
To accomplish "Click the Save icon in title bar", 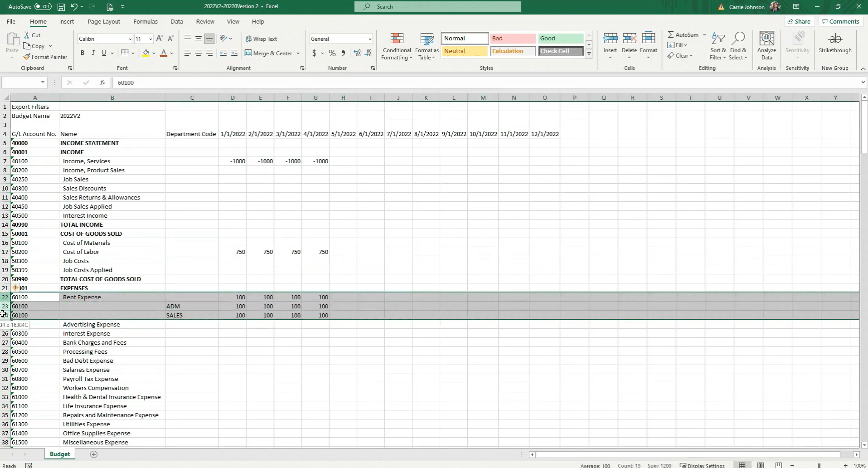I will [61, 7].
